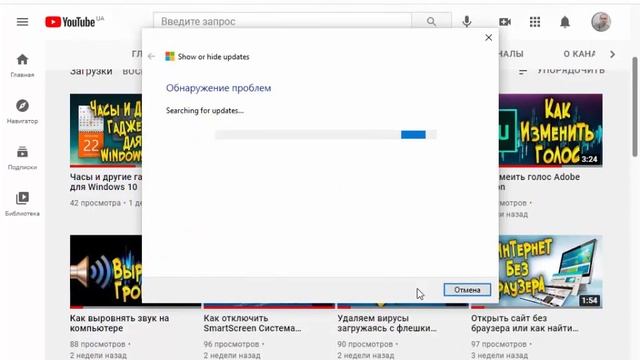640x360 pixels.
Task: Close the Show or hide updates dialog
Action: point(489,38)
